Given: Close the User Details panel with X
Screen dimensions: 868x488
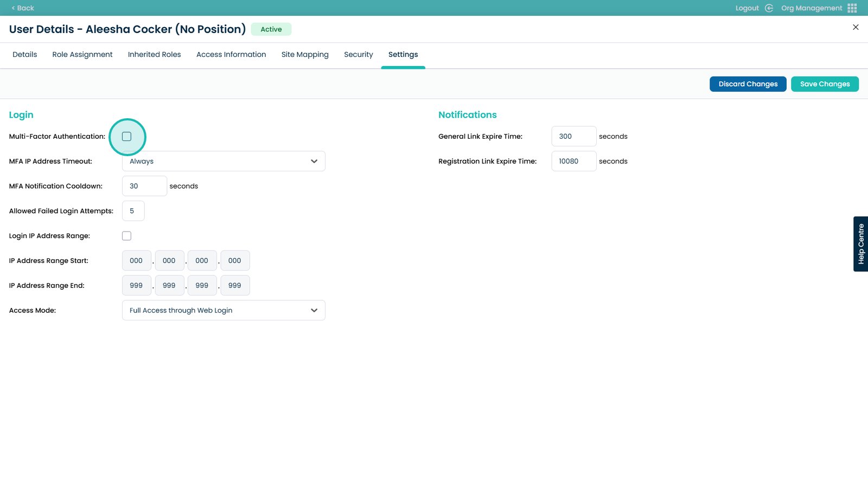Looking at the screenshot, I should (856, 27).
